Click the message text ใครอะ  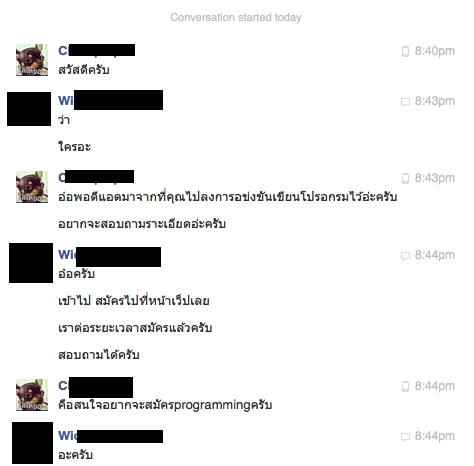(x=74, y=147)
